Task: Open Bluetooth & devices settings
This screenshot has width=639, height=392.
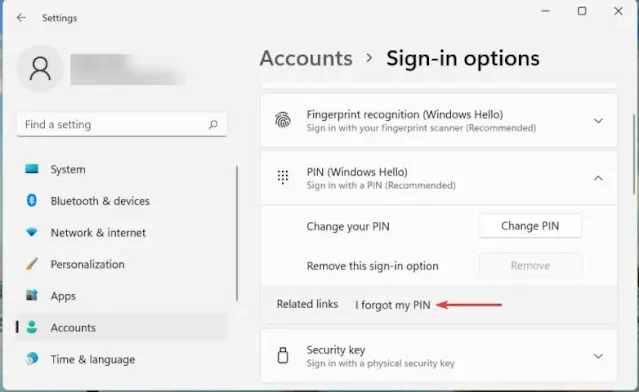Action: [x=121, y=201]
